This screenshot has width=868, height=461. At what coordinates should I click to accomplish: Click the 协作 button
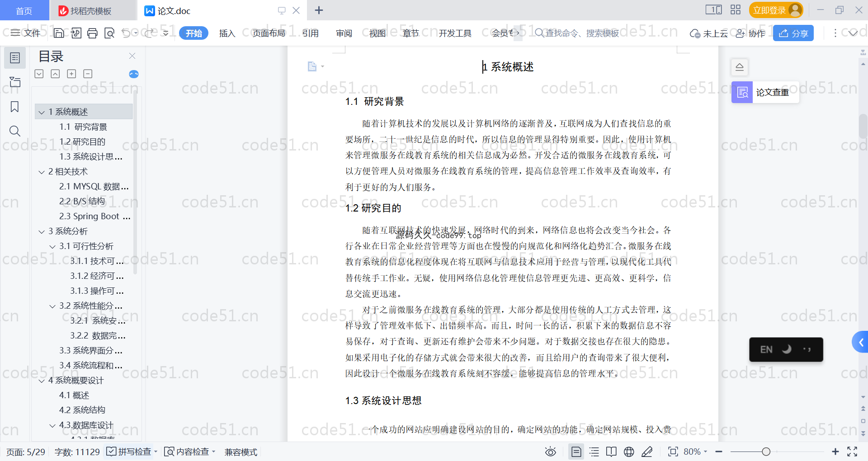(750, 33)
